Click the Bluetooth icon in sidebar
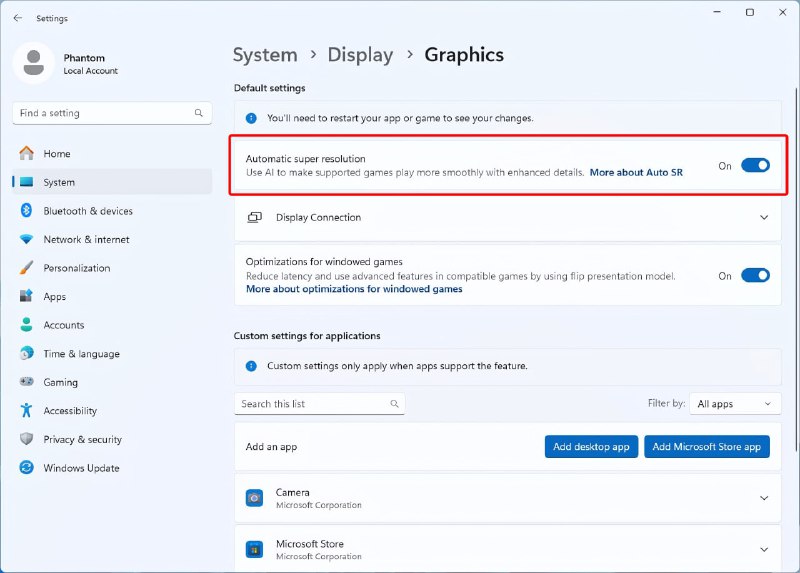This screenshot has height=573, width=800. [27, 210]
